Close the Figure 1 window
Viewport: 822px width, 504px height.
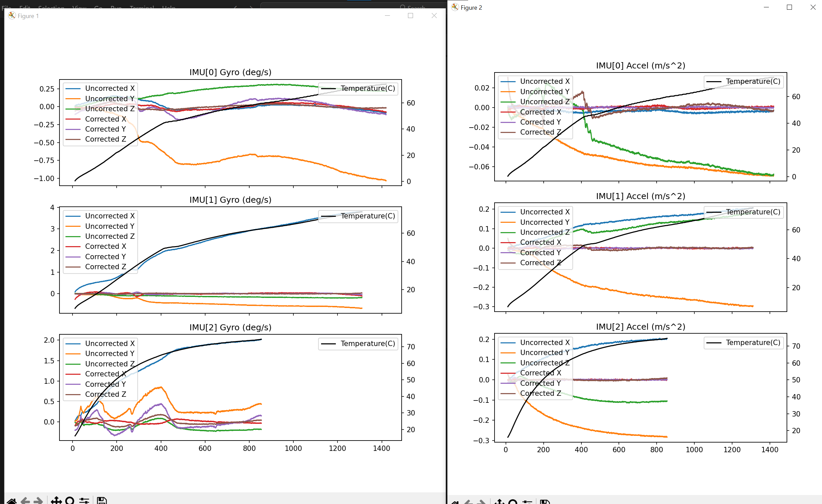pos(434,16)
